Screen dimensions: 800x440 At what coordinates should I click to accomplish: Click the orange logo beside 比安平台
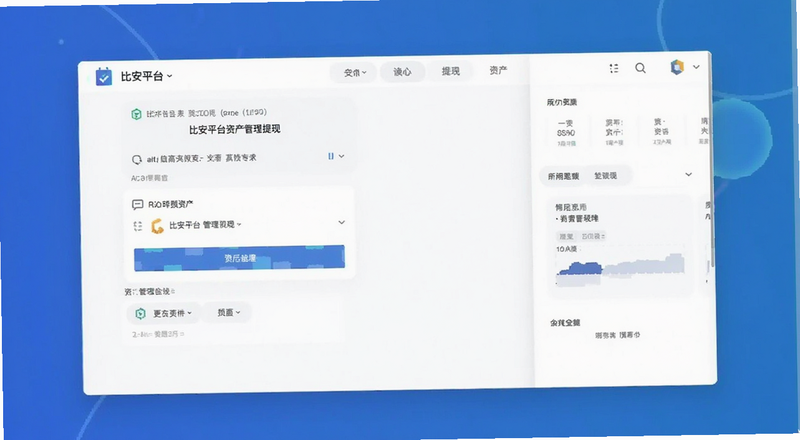tap(157, 226)
